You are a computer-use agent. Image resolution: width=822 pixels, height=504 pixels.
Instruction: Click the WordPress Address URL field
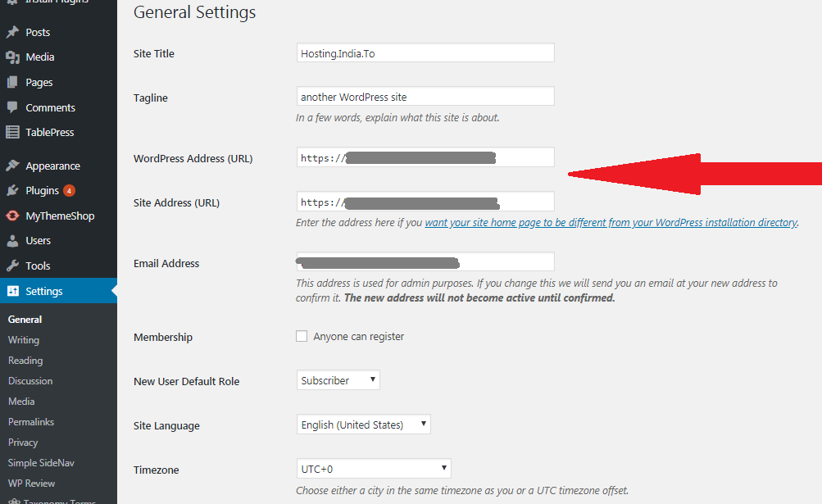tap(425, 157)
